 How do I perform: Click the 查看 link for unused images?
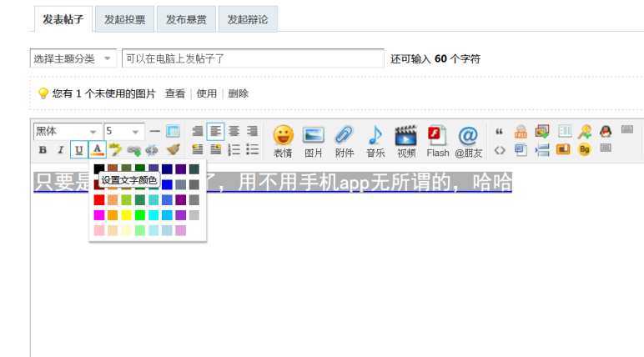tap(175, 93)
